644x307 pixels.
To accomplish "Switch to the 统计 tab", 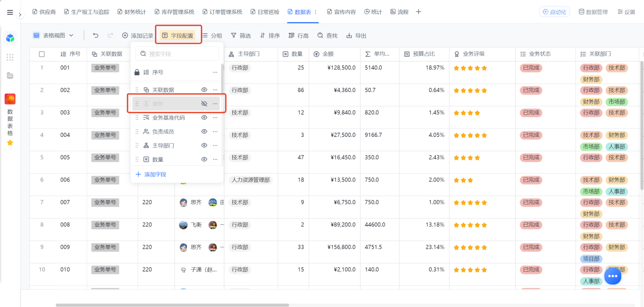I will tap(373, 12).
